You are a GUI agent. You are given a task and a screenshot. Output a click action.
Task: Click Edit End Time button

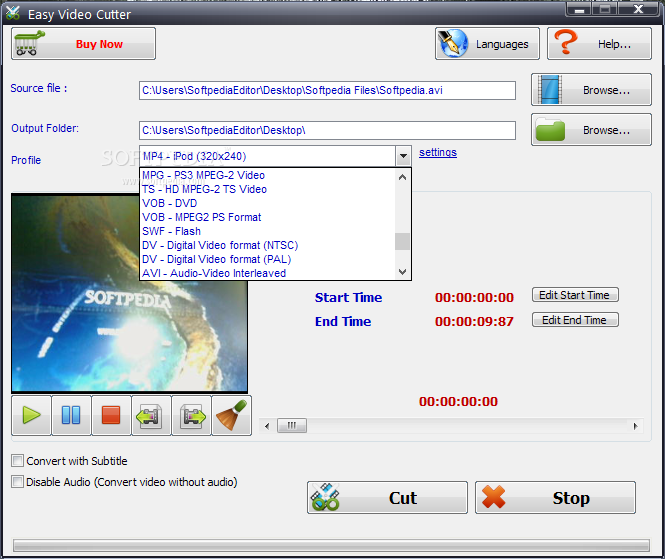[575, 320]
